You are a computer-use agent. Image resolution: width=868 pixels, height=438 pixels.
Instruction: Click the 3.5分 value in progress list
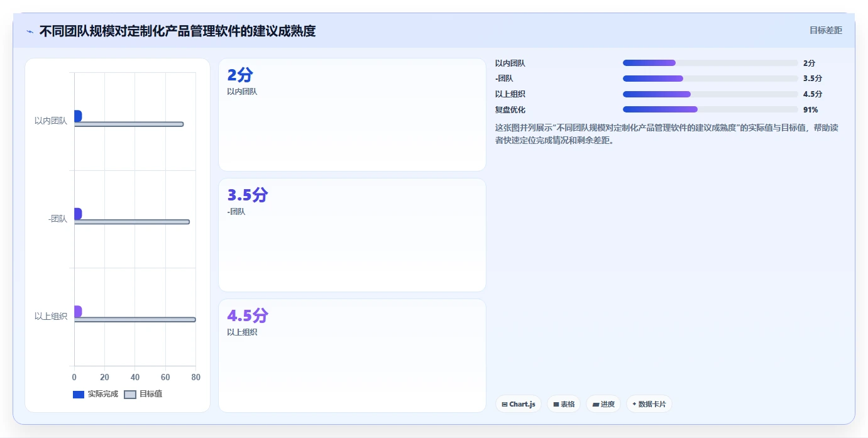pos(813,79)
